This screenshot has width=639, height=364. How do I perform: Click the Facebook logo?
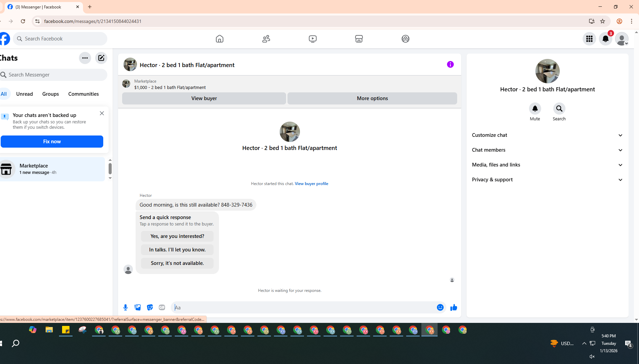point(4,39)
